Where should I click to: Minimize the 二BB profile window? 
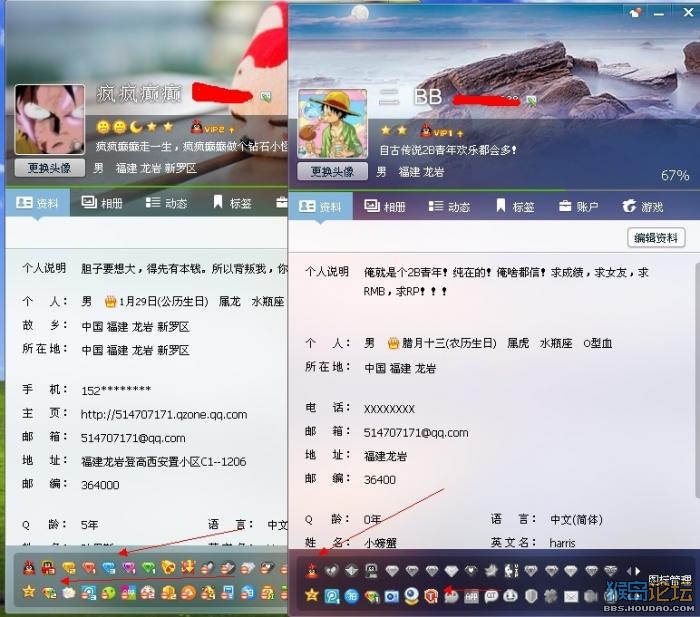(x=659, y=13)
